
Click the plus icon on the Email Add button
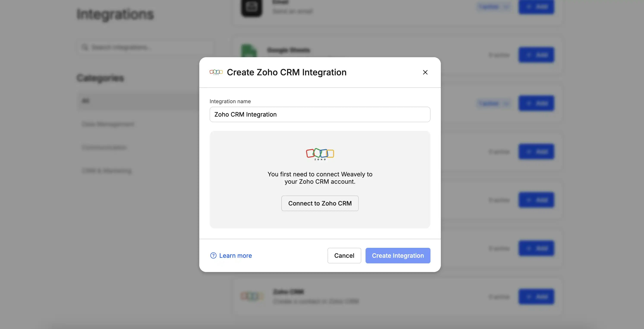(x=529, y=7)
